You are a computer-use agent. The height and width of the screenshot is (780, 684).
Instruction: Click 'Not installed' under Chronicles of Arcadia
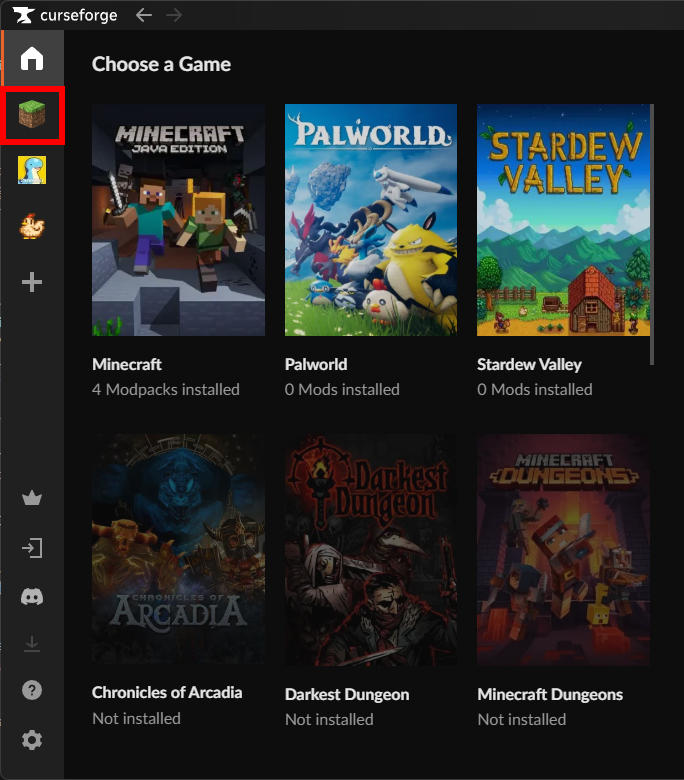[136, 718]
